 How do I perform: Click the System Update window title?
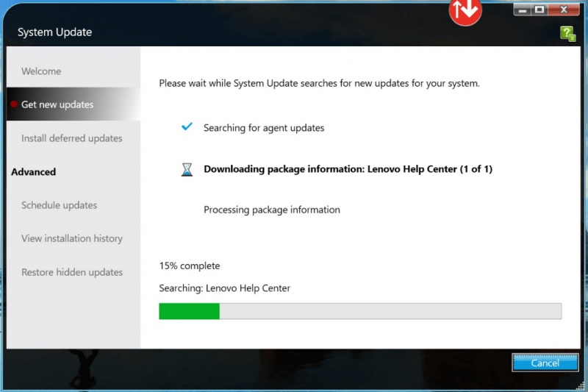54,32
